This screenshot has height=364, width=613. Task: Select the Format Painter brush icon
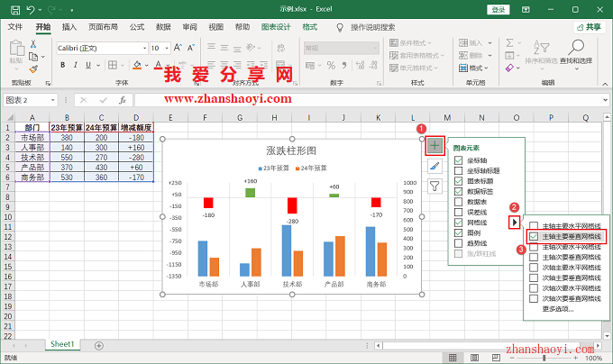pos(33,69)
